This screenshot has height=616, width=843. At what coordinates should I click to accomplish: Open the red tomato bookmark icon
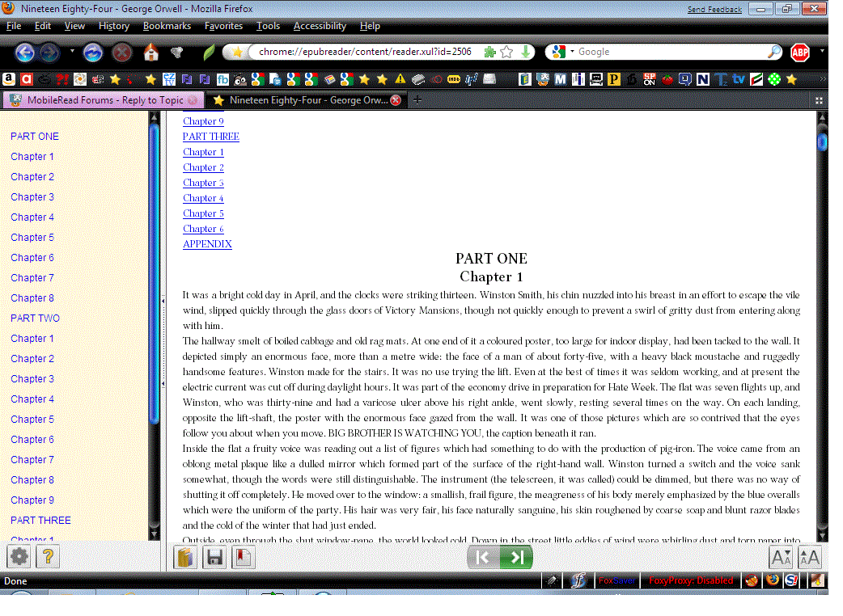(667, 79)
